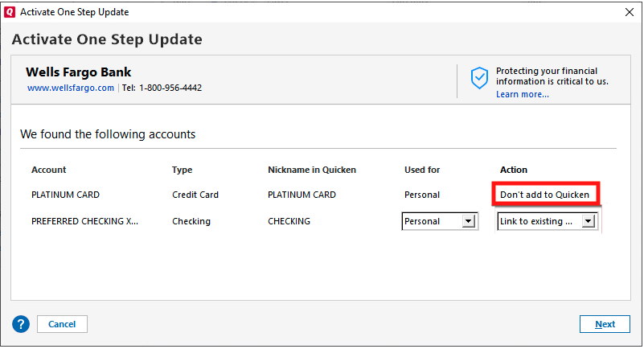Open the www.wellsfargo.com link
Viewport: 644px width, 349px height.
(x=71, y=88)
